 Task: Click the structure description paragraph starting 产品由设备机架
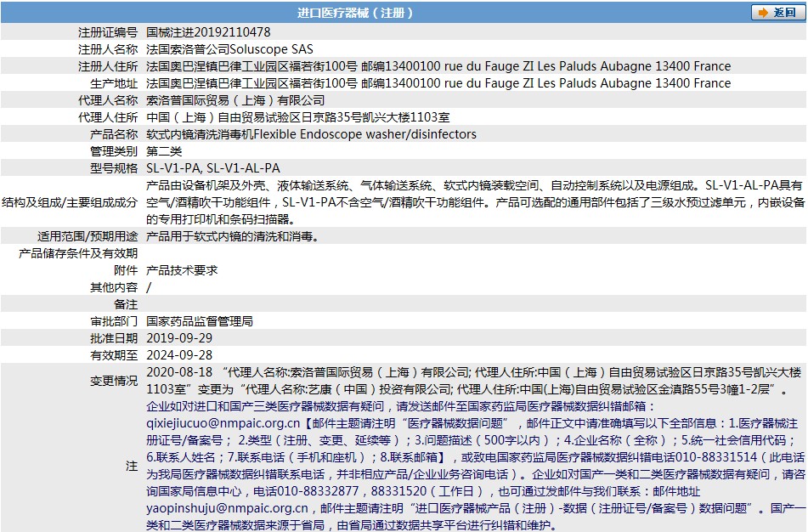click(475, 202)
